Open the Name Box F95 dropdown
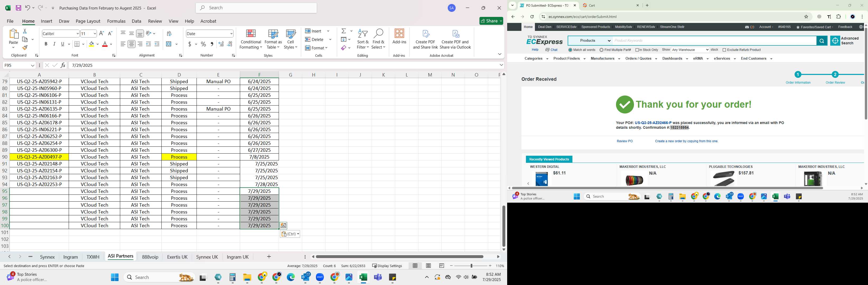The width and height of the screenshot is (868, 285). coord(33,65)
